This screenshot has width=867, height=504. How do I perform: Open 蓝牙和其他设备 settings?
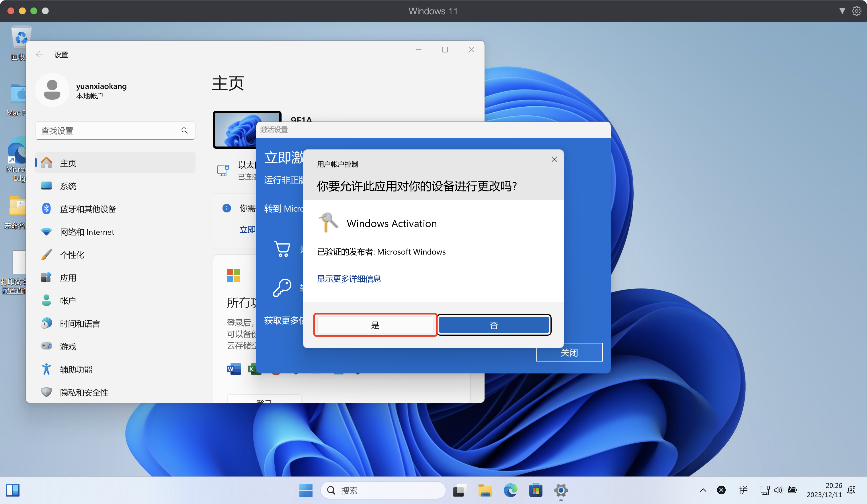(x=115, y=209)
